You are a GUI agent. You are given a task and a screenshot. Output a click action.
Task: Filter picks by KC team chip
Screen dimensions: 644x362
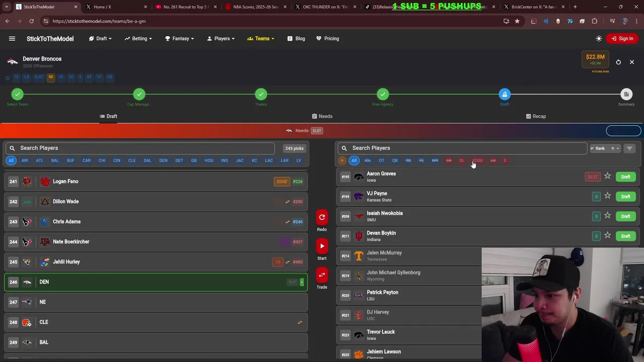(x=254, y=160)
